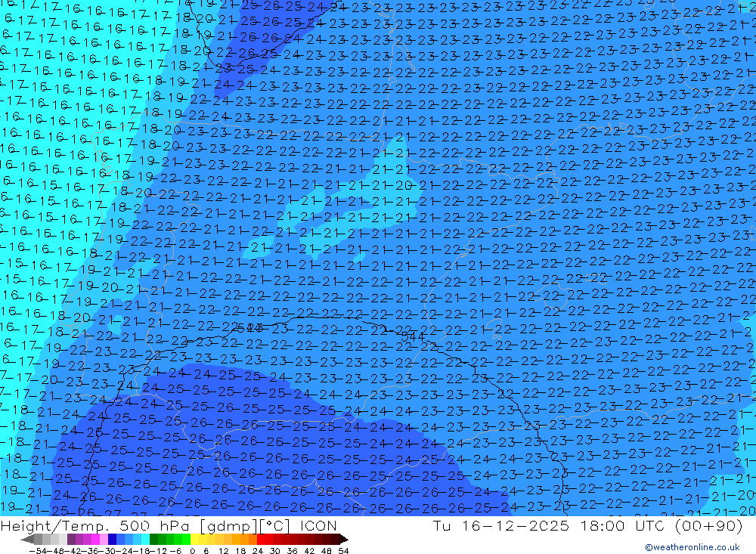Screen dimensions: 756x554
Task: Click the yellow swatch above 0 in legend
Action: 195,540
